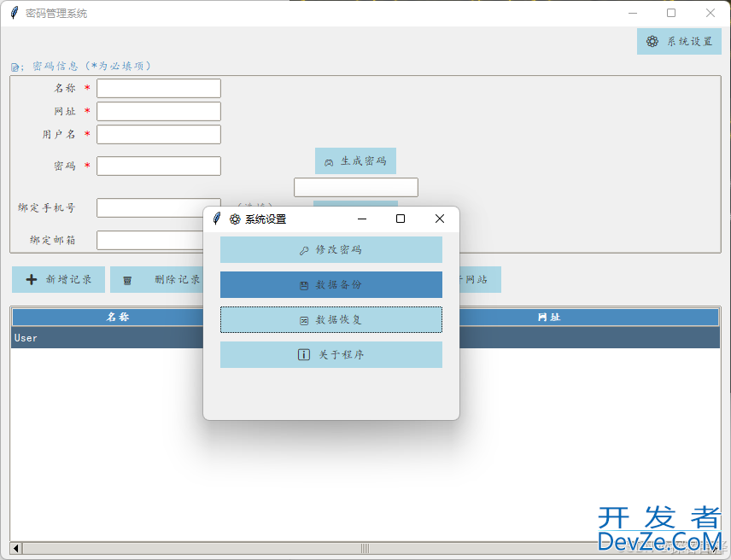The width and height of the screenshot is (731, 560).
Task: Click 新增记录 button
Action: [58, 279]
